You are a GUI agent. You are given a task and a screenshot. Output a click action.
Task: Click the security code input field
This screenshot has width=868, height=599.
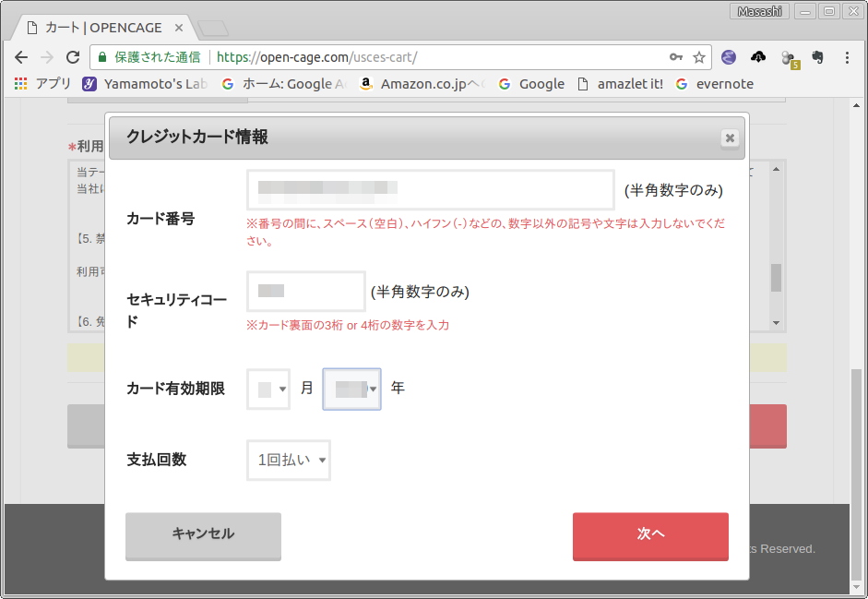[305, 292]
